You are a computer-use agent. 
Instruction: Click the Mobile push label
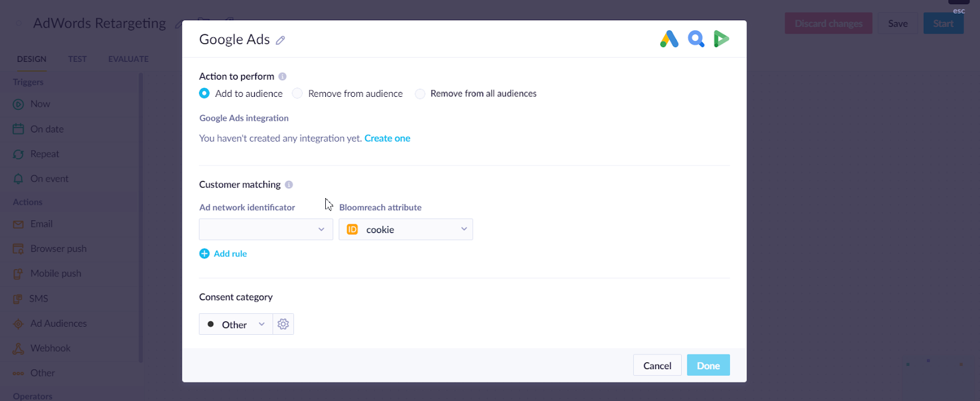(x=56, y=274)
